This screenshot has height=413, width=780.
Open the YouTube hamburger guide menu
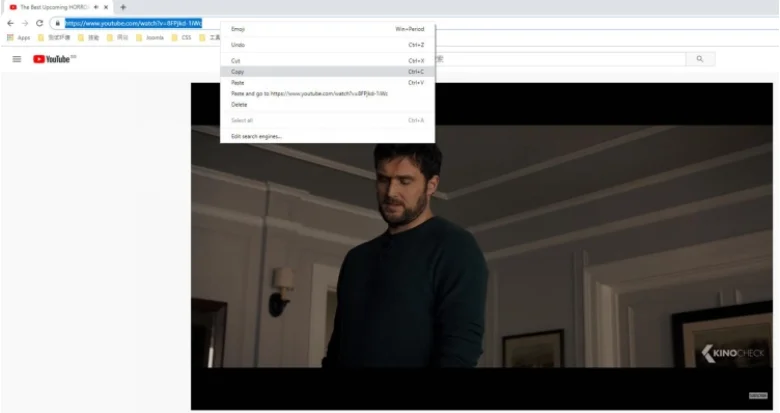coord(16,59)
